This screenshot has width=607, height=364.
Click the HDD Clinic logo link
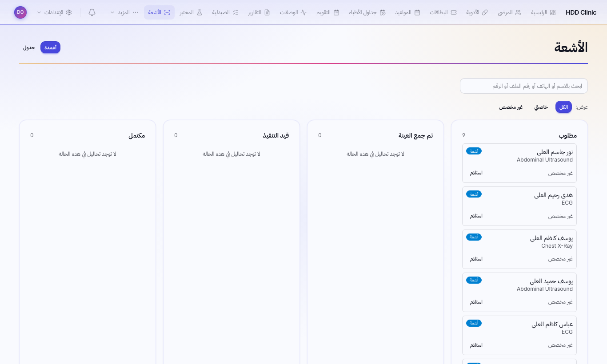click(x=581, y=12)
